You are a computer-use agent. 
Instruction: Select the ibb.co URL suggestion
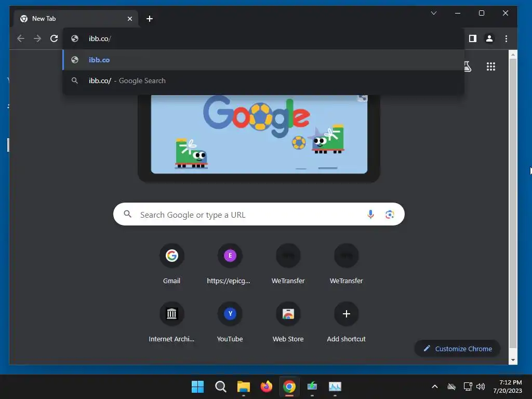point(263,60)
